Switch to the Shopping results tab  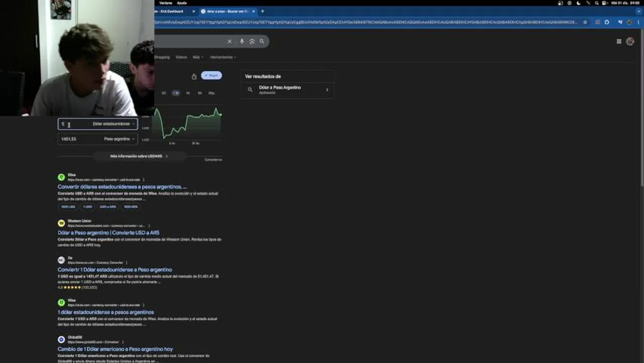[x=162, y=57]
